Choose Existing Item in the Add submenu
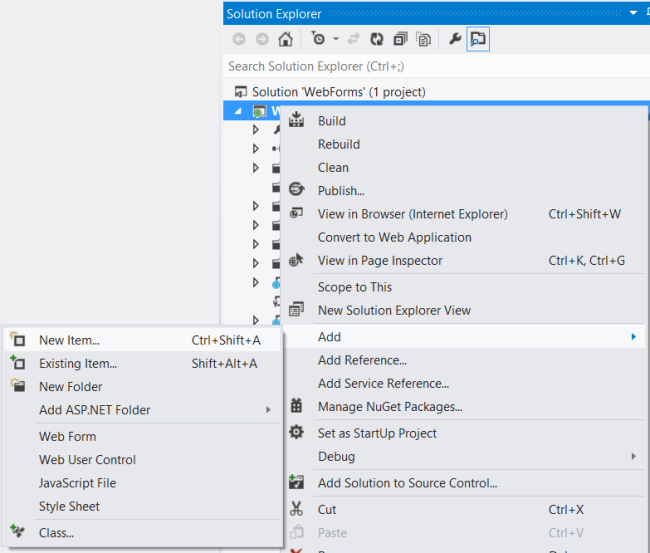Image resolution: width=650 pixels, height=553 pixels. click(x=77, y=363)
